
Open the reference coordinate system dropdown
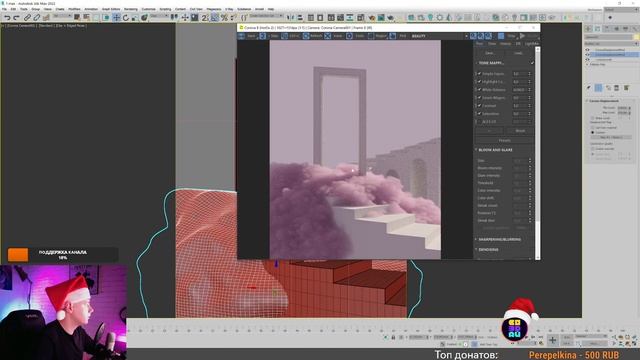(159, 16)
